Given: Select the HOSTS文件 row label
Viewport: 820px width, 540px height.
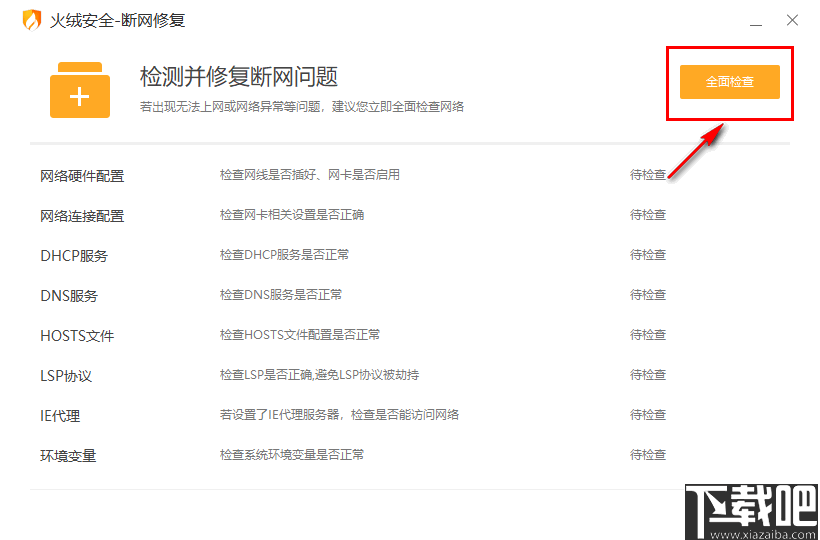Looking at the screenshot, I should click(x=77, y=336).
